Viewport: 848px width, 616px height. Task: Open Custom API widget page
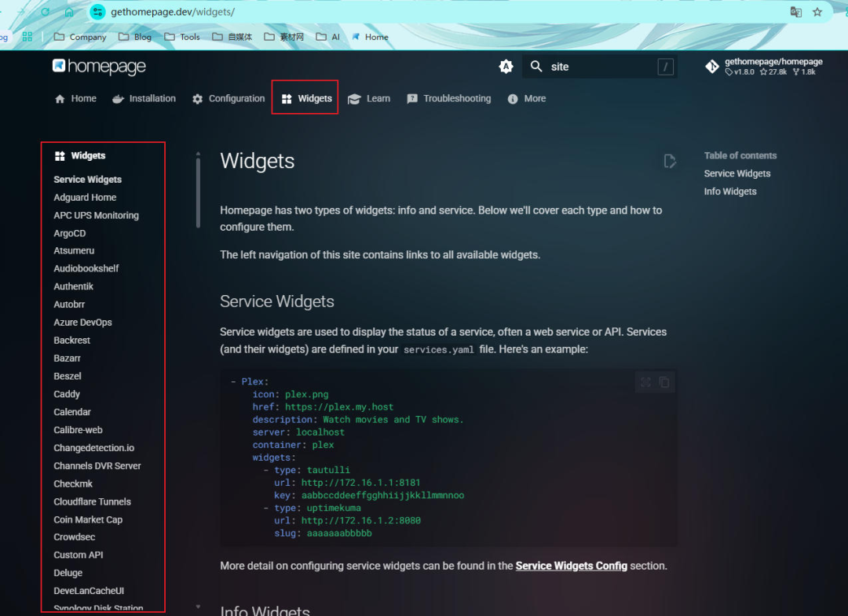tap(79, 555)
